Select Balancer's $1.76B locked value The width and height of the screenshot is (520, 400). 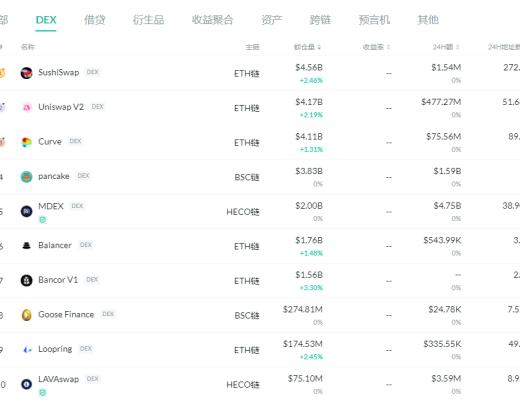click(309, 240)
